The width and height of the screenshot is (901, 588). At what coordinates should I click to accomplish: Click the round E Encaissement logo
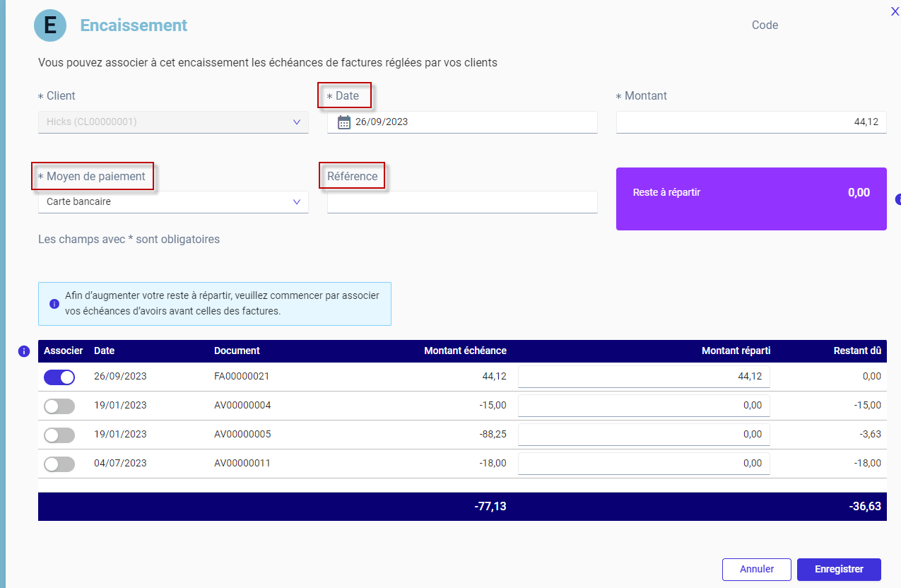50,25
